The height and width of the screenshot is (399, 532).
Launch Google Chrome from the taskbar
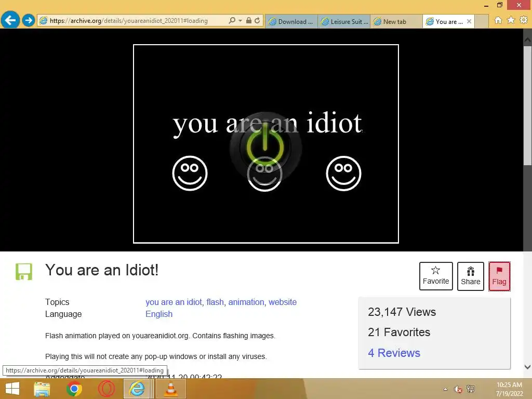click(74, 389)
